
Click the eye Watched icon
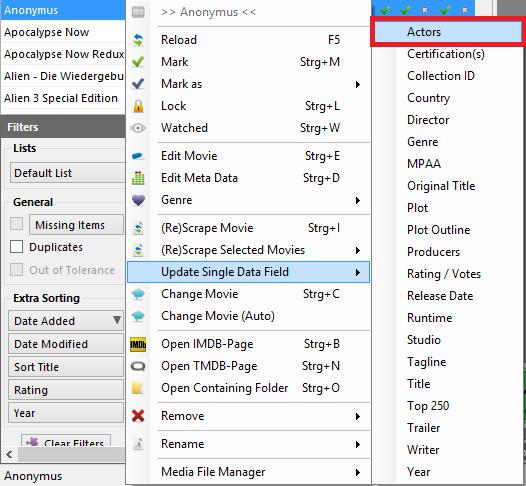(138, 128)
